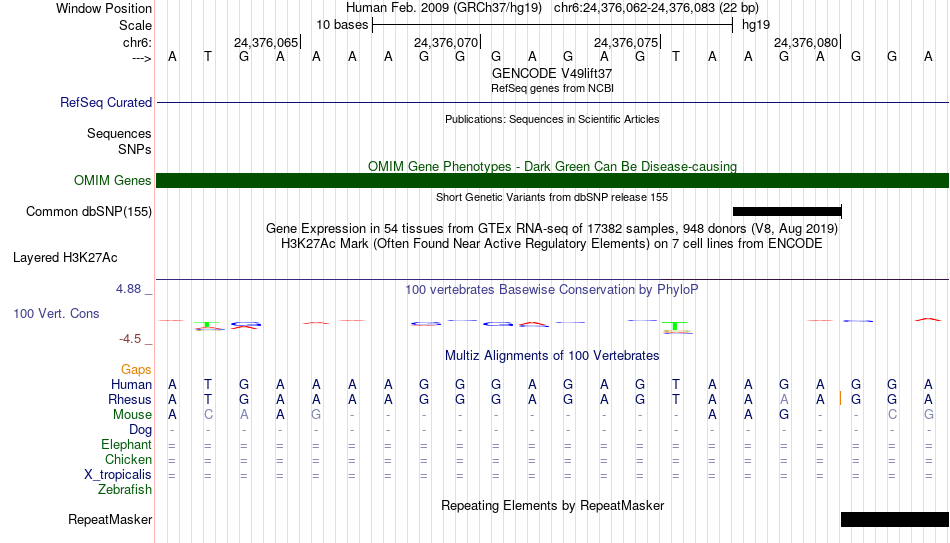950x543 pixels.
Task: Open the 100 Vert. Cons label
Action: (x=56, y=313)
